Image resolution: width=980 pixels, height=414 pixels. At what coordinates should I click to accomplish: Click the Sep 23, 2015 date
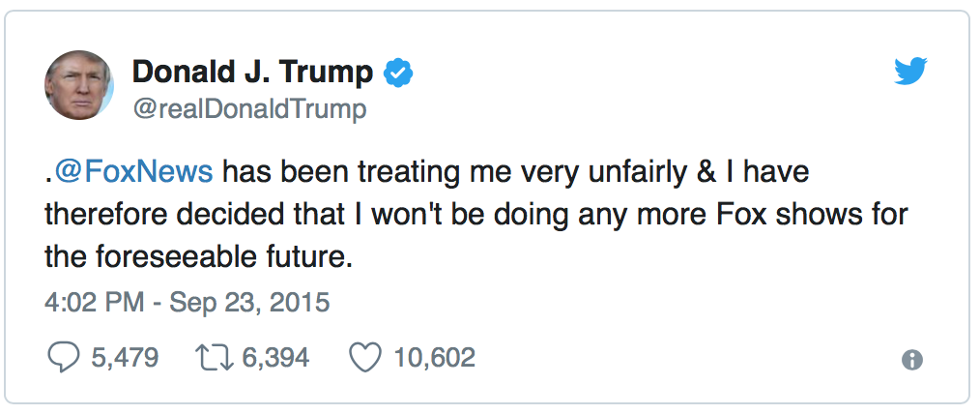[x=251, y=303]
